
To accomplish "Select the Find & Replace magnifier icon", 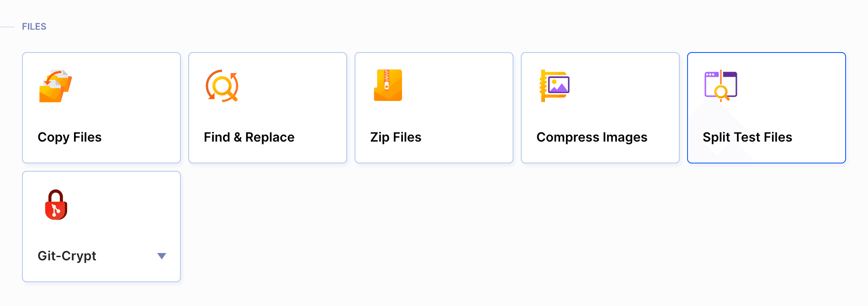I will pyautogui.click(x=221, y=85).
